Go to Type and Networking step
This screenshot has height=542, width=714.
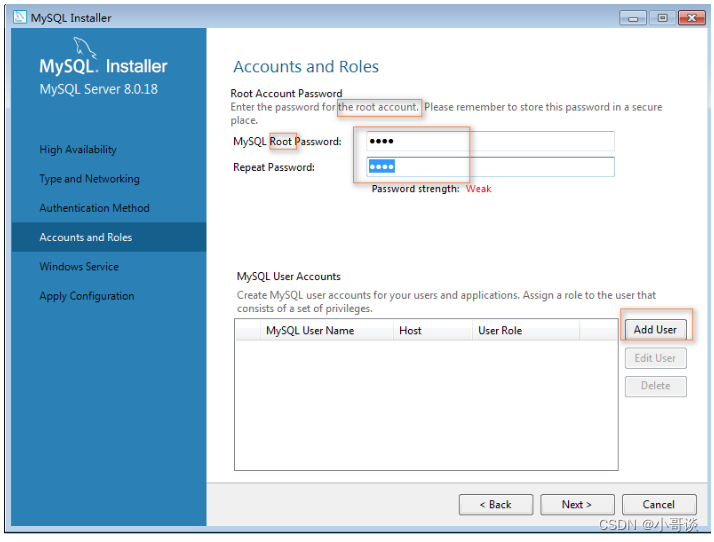pos(89,179)
